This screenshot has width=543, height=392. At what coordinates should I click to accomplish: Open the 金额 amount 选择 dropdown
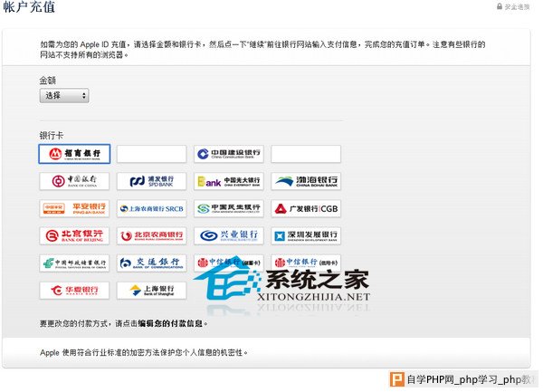coord(64,96)
